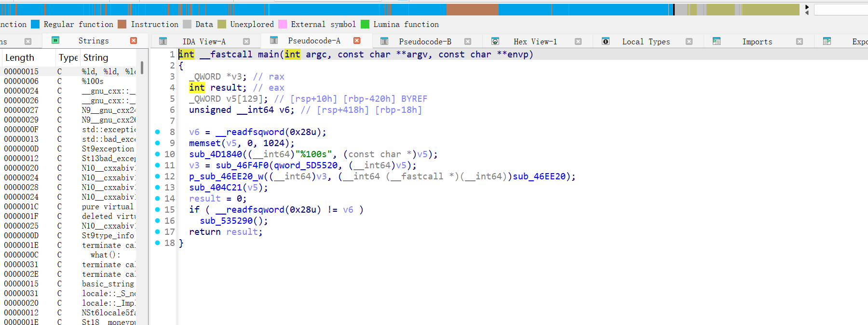868x325 pixels.
Task: Toggle breakpoint dot on line 8
Action: pos(158,132)
